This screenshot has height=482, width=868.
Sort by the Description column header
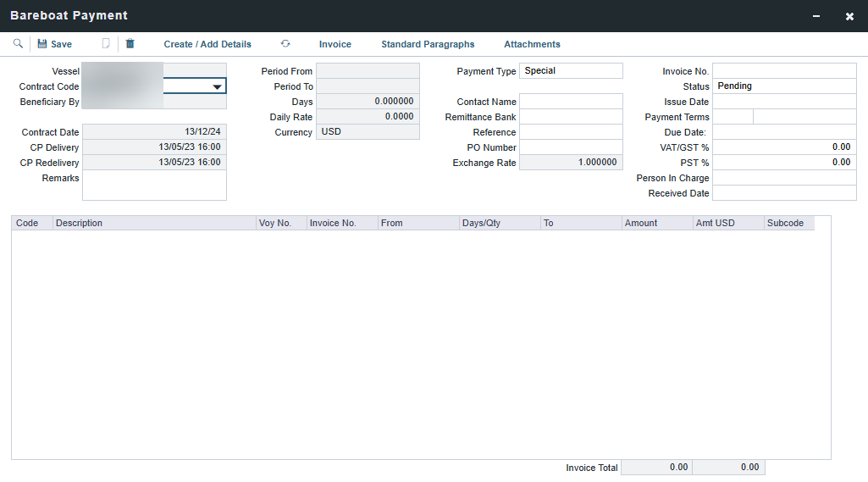[x=154, y=224]
